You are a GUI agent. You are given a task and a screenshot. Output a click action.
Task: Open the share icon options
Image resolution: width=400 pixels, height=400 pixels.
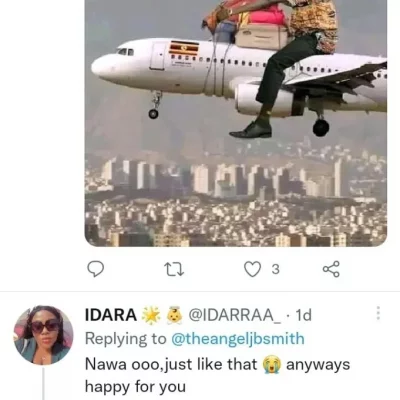[331, 269]
